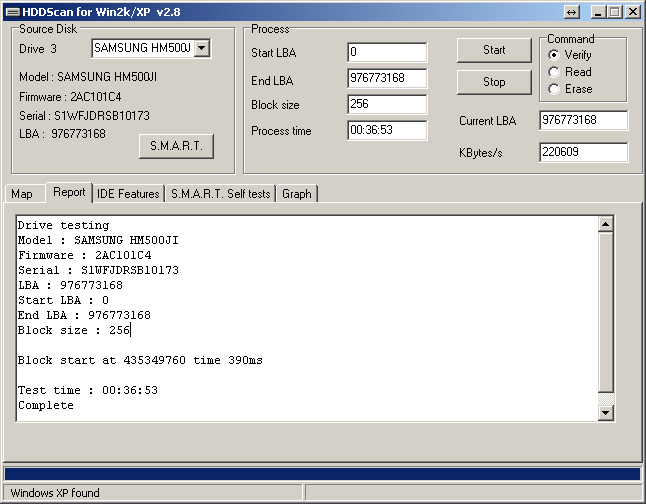Switch to the Graph tab
Screen dimensions: 646x504
click(297, 194)
